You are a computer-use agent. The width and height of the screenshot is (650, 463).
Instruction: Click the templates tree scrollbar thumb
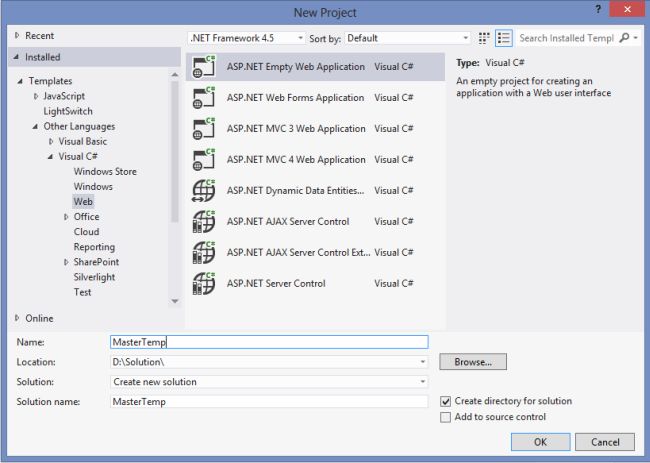(175, 151)
